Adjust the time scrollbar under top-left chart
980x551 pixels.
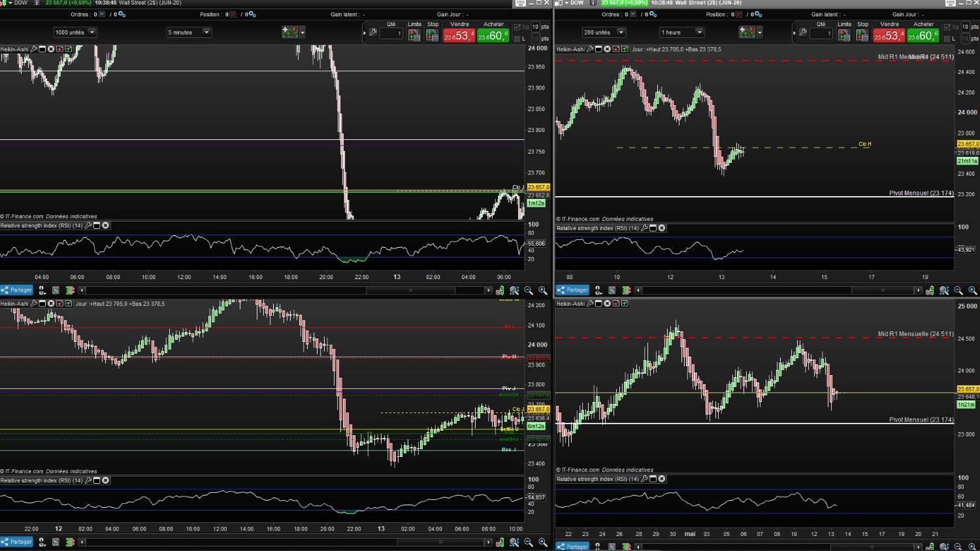[410, 290]
